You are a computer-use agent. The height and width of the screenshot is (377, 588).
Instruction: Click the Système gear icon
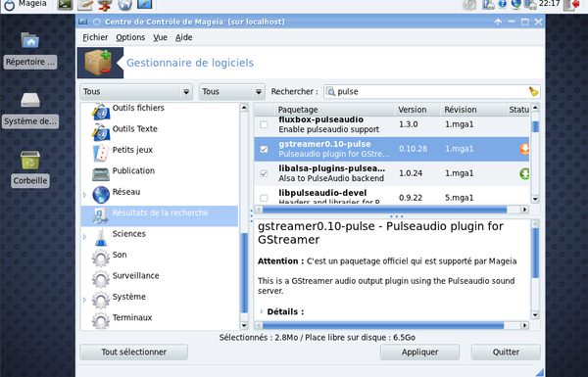(x=101, y=300)
